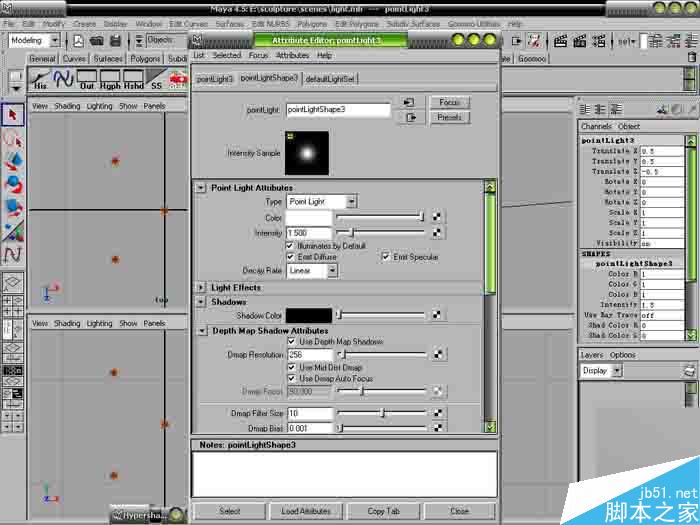Click the Scale tool in the toolbox

click(x=12, y=208)
